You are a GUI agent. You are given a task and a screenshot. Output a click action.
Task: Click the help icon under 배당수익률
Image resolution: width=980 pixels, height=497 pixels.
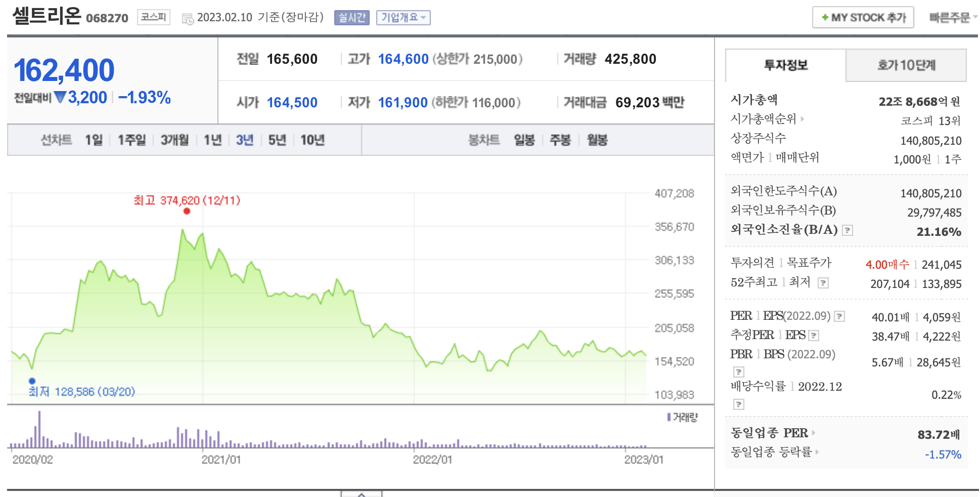[739, 404]
